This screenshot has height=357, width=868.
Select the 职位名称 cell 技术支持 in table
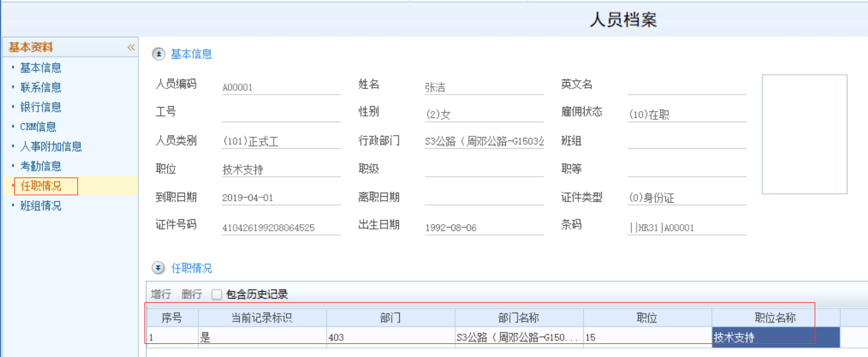coord(775,338)
